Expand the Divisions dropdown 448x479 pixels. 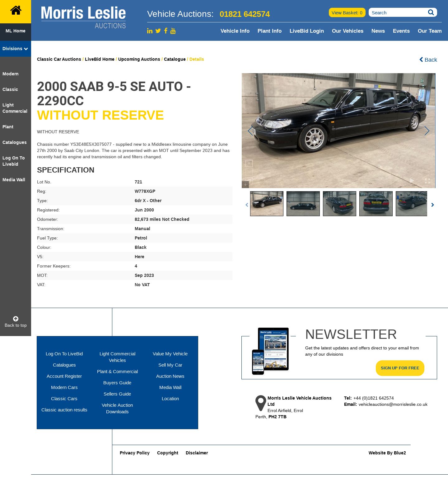point(16,49)
